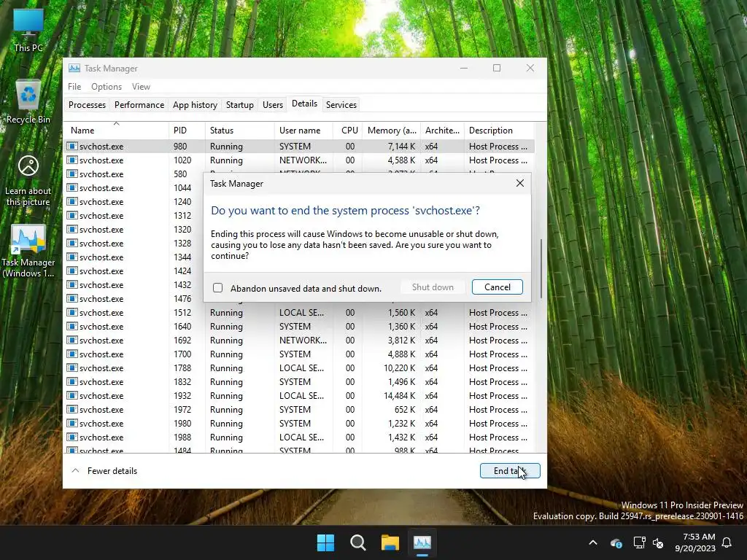The height and width of the screenshot is (560, 747).
Task: Click Learn about this picture icon
Action: pyautogui.click(x=28, y=181)
